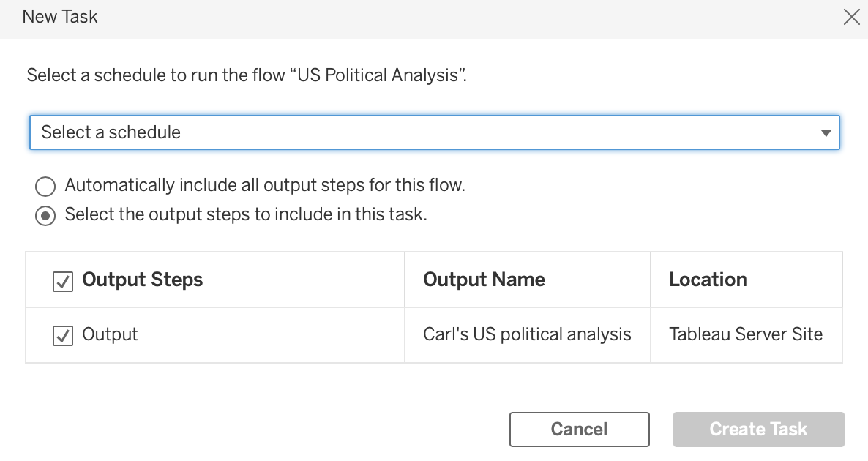Click the "Automatically include all output steps" label text
This screenshot has height=461, width=868.
265,185
